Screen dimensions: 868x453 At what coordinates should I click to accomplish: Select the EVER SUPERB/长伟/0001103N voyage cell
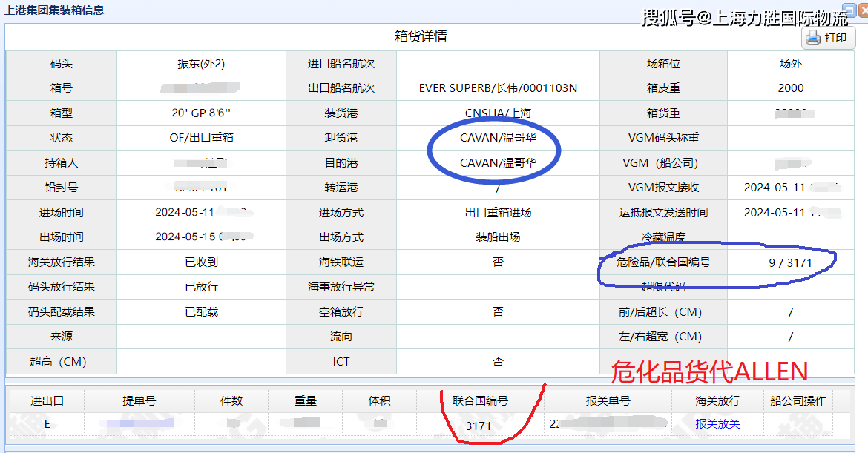coord(499,88)
